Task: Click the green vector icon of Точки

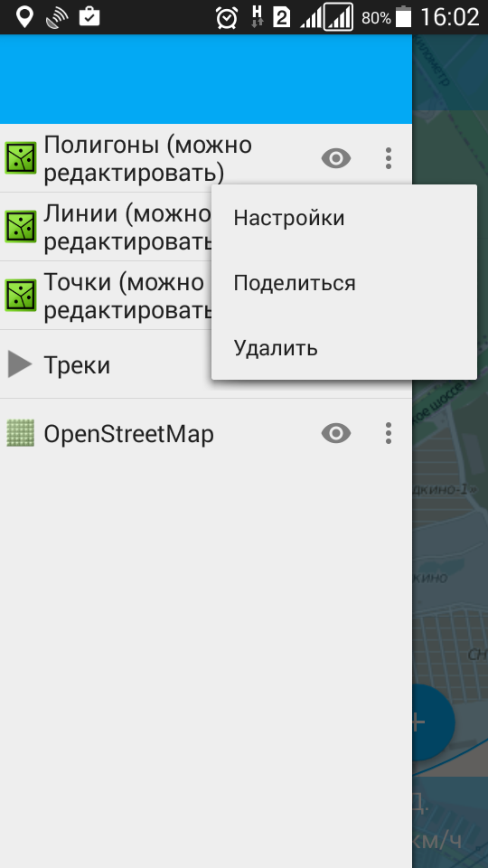Action: 21,295
